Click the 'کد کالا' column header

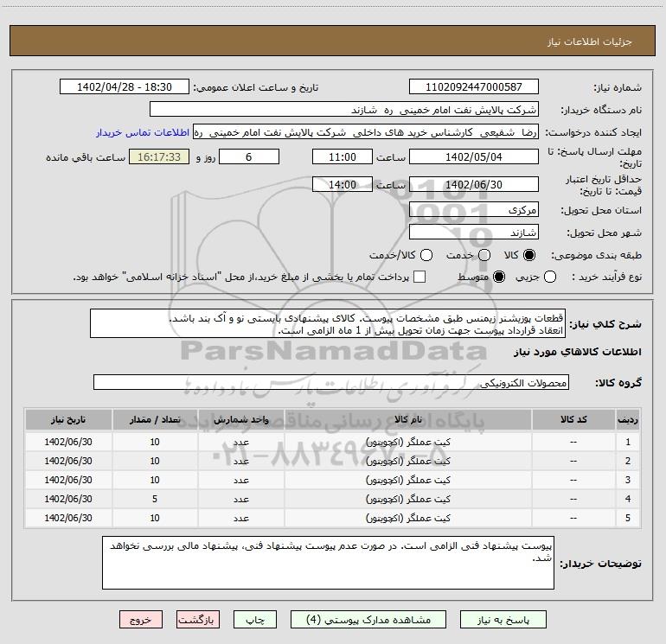click(x=573, y=420)
